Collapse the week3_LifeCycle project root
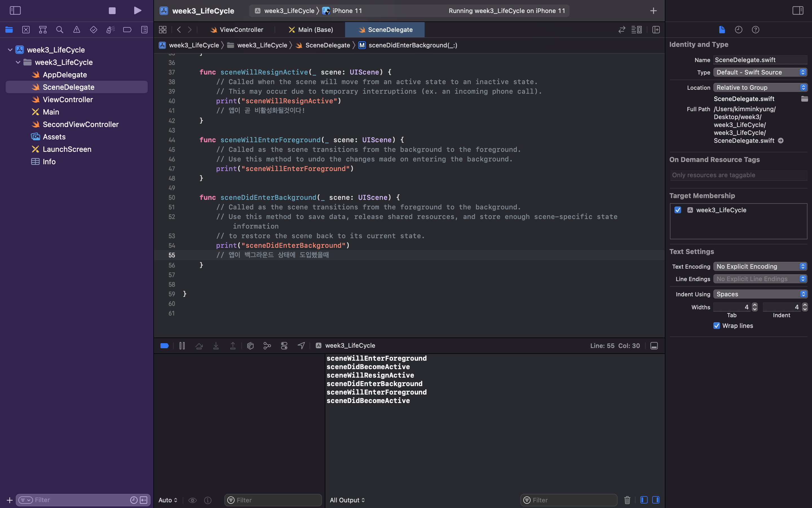This screenshot has height=508, width=812. (x=10, y=50)
